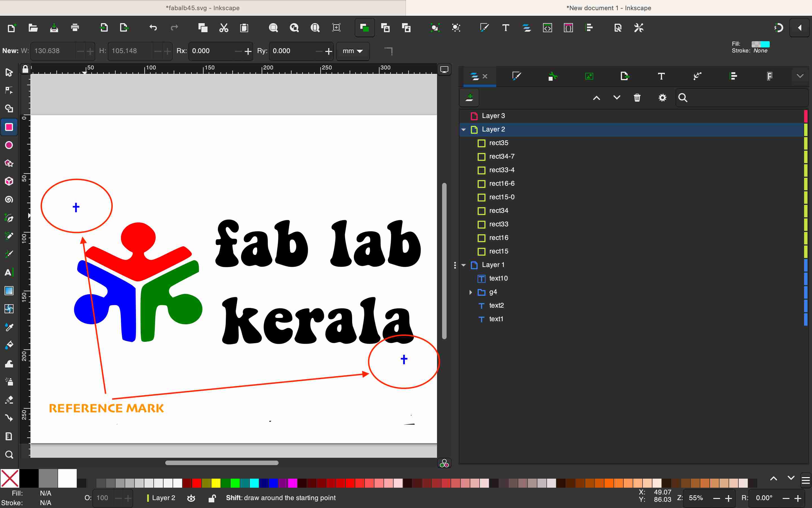
Task: Click the layers search field
Action: pos(741,98)
